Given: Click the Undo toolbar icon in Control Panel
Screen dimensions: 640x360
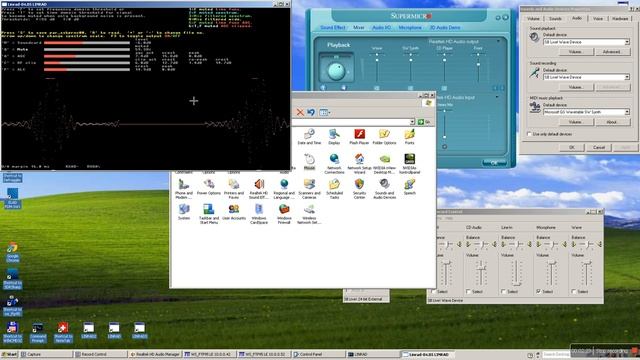Looking at the screenshot, I should 311,112.
